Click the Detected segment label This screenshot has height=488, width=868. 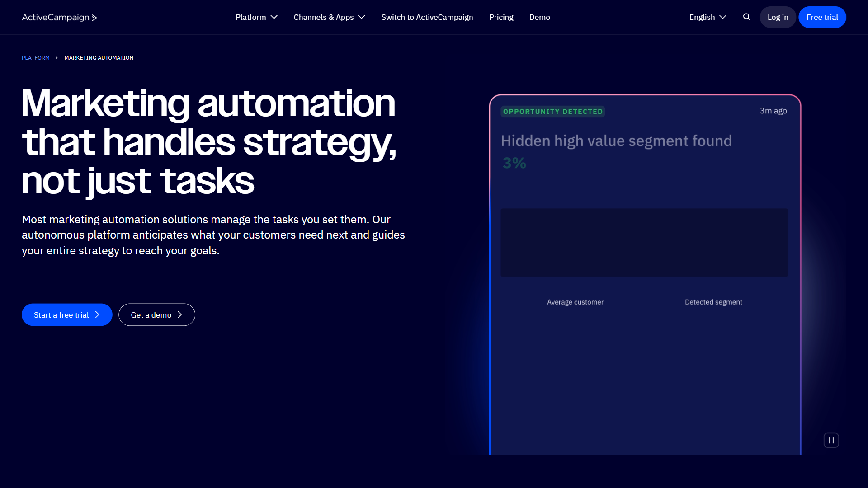point(713,302)
